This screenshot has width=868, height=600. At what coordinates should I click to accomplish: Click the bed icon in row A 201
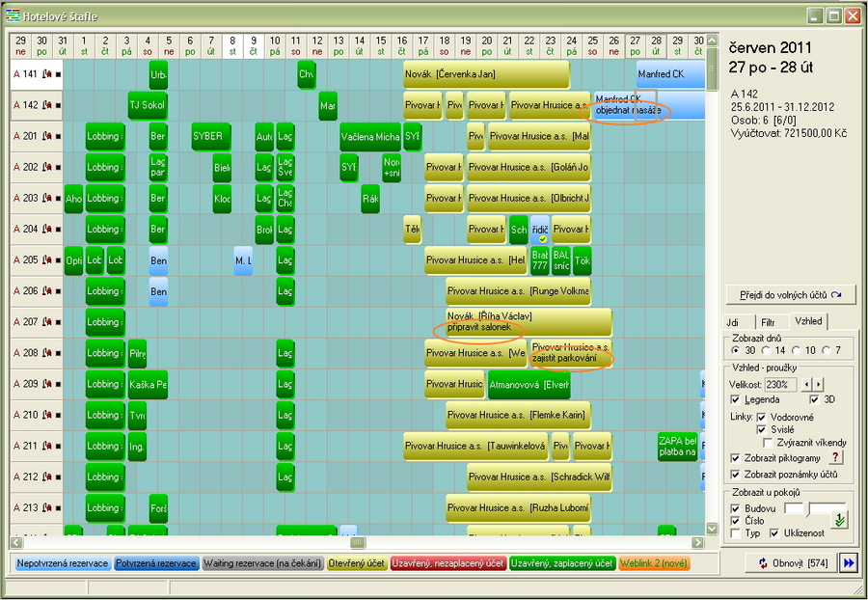pyautogui.click(x=46, y=136)
